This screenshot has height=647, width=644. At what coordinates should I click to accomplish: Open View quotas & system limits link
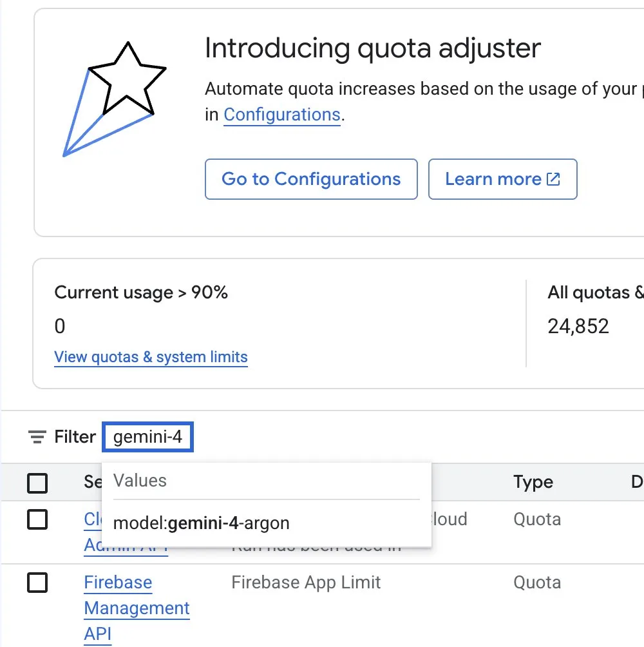tap(151, 357)
